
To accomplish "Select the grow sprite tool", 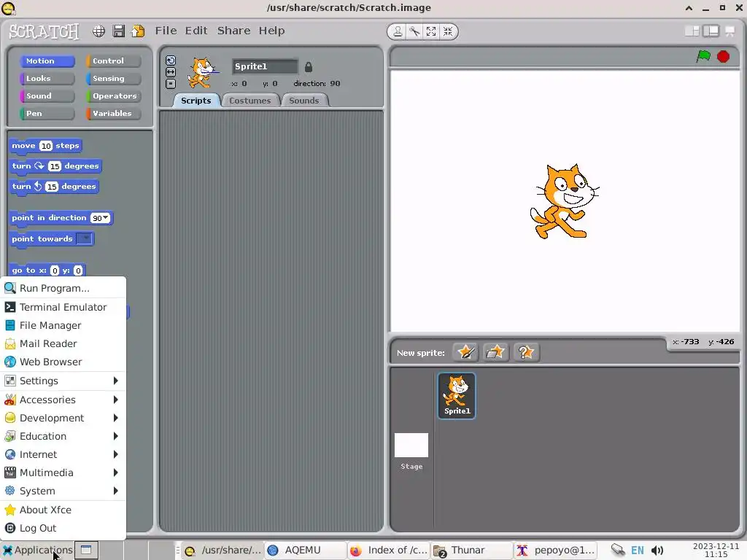I will coord(431,31).
